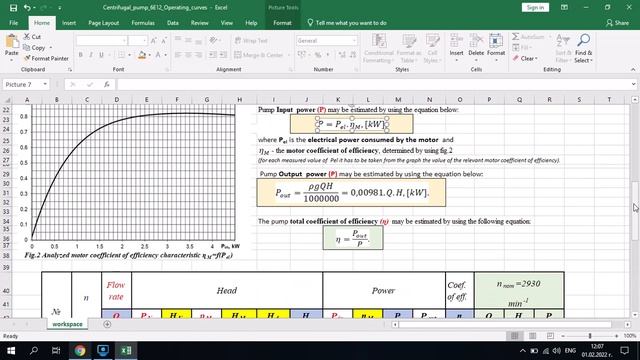Open the Format cells menu
The width and height of the screenshot is (640, 360).
click(x=496, y=48)
